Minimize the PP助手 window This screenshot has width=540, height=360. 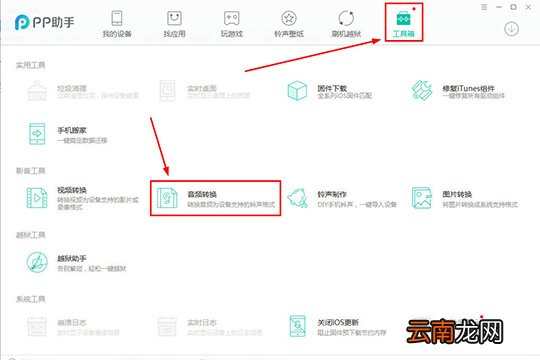[499, 7]
